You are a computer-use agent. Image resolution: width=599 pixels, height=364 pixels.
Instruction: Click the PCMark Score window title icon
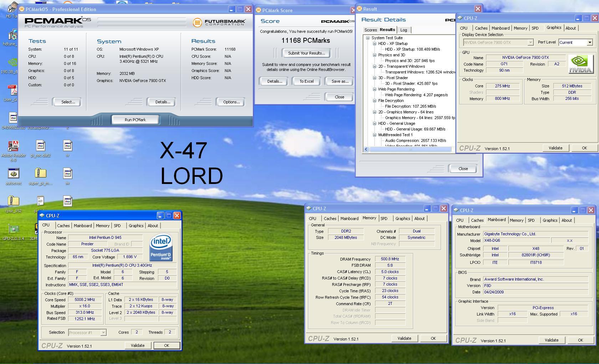258,10
